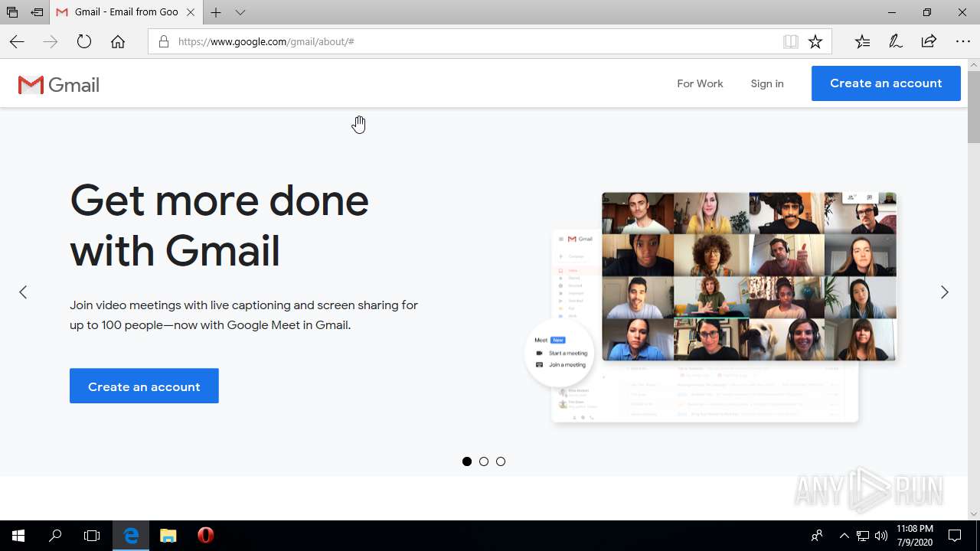Expand tab previews chevron
This screenshot has height=551, width=980.
pyautogui.click(x=240, y=12)
